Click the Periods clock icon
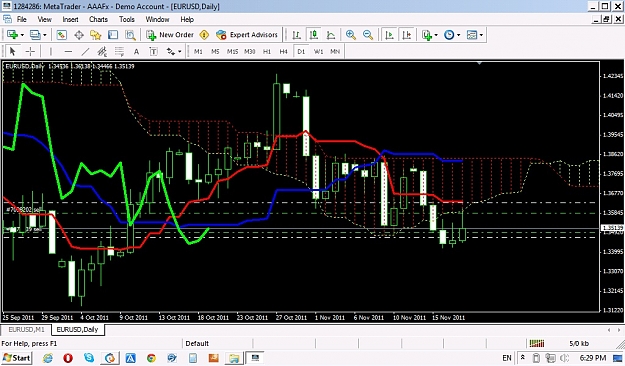This screenshot has height=366, width=625. pos(449,35)
